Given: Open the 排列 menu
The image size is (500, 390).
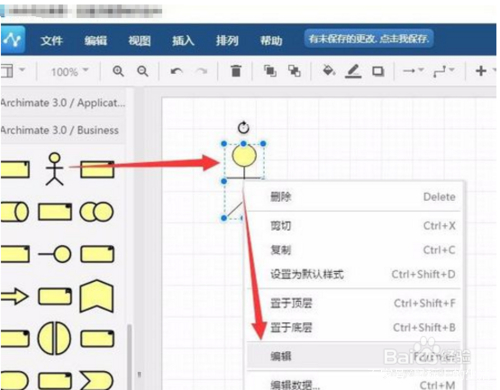Looking at the screenshot, I should 227,41.
